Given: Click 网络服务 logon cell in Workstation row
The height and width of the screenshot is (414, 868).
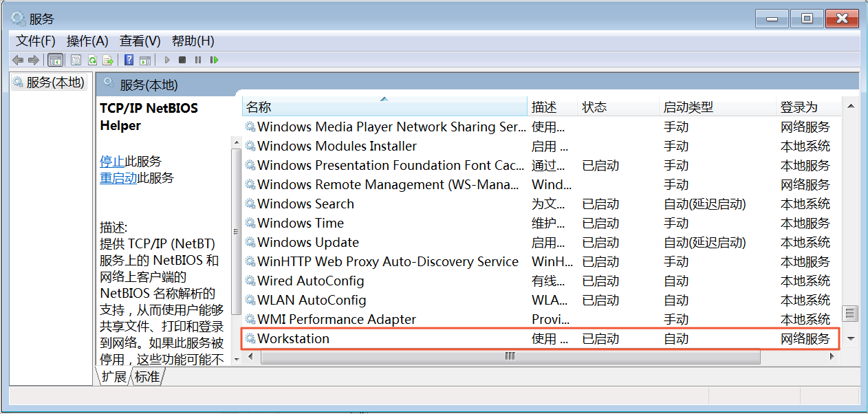Looking at the screenshot, I should [x=805, y=338].
